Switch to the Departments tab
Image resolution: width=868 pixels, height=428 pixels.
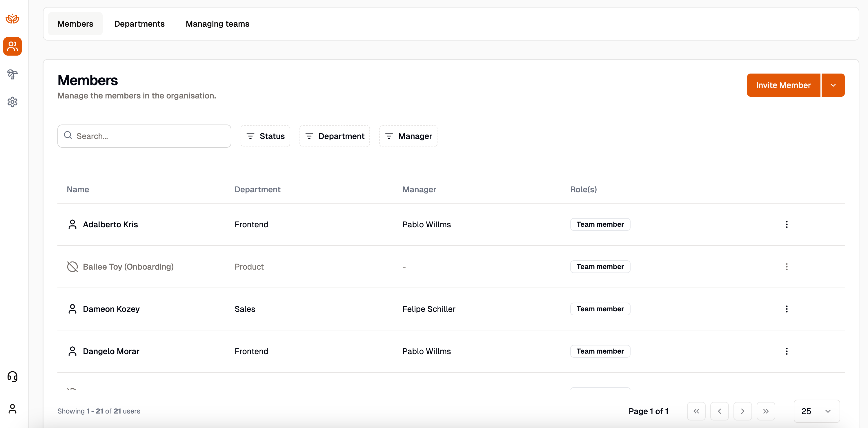pyautogui.click(x=139, y=24)
